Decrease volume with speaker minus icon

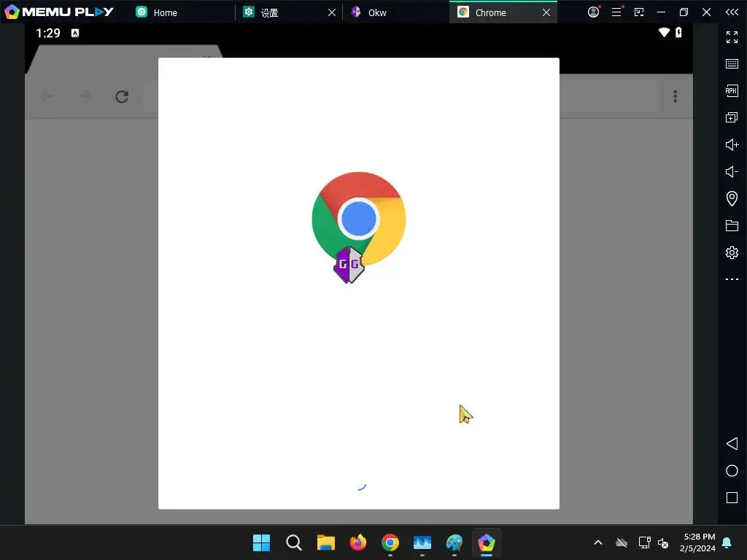tap(732, 171)
